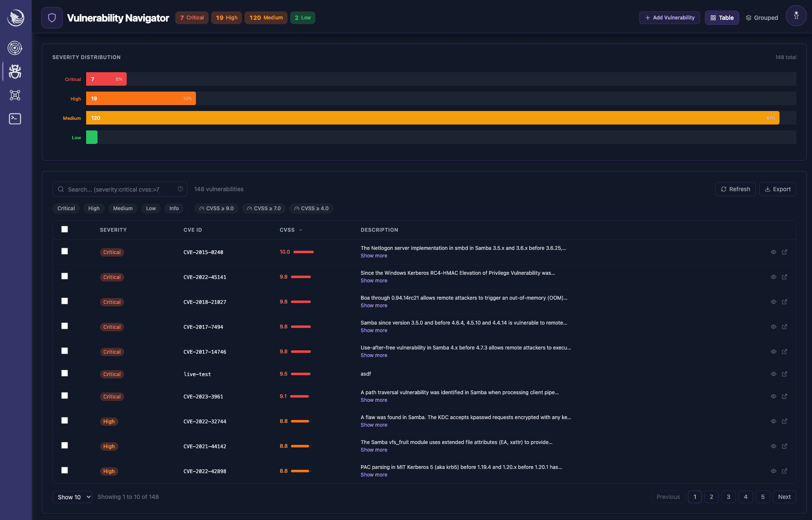The height and width of the screenshot is (520, 812).
Task: Check the select-all checkbox in table header
Action: click(x=65, y=229)
